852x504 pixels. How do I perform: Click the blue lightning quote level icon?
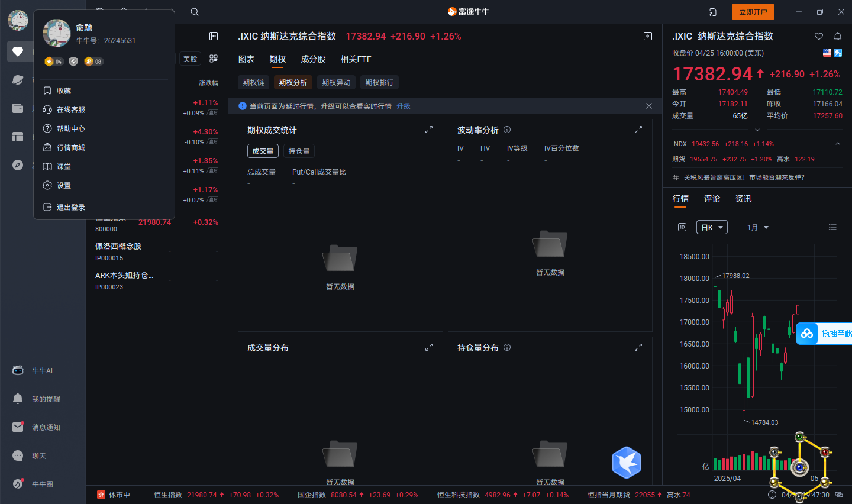pos(838,53)
